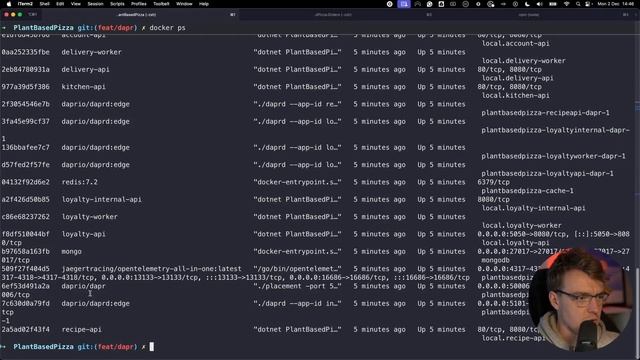Open the View menu

(x=76, y=4)
